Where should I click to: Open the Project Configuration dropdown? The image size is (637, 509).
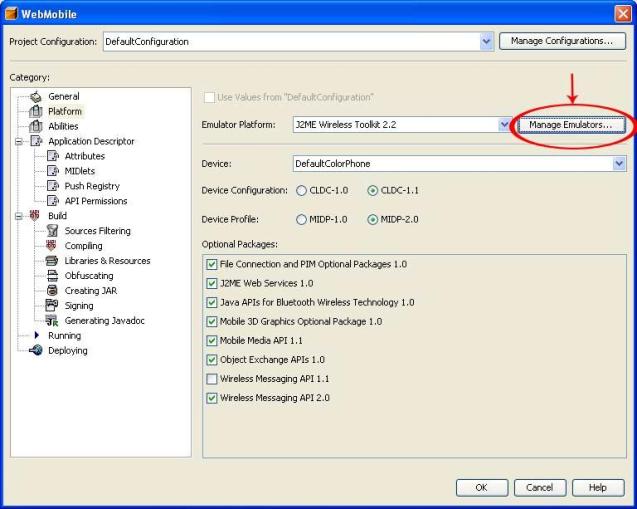487,42
